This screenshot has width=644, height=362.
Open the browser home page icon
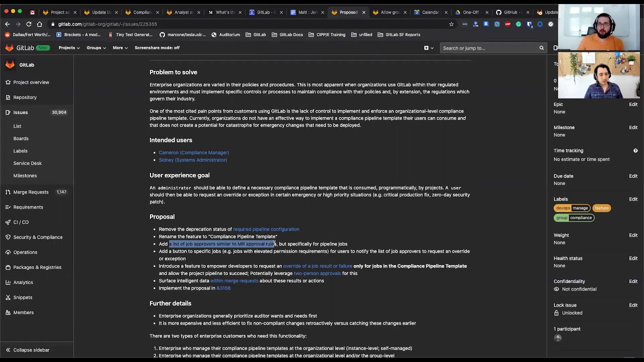coord(39,24)
